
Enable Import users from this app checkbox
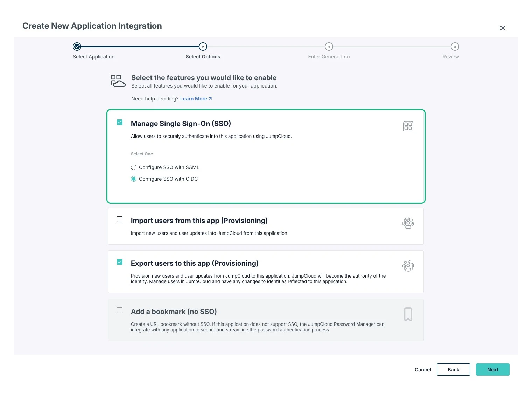pos(120,219)
